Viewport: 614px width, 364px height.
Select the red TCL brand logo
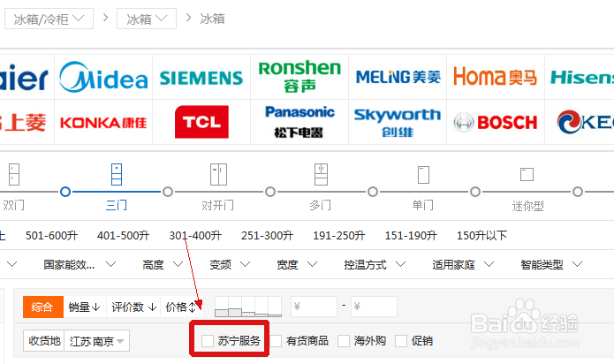pos(201,122)
